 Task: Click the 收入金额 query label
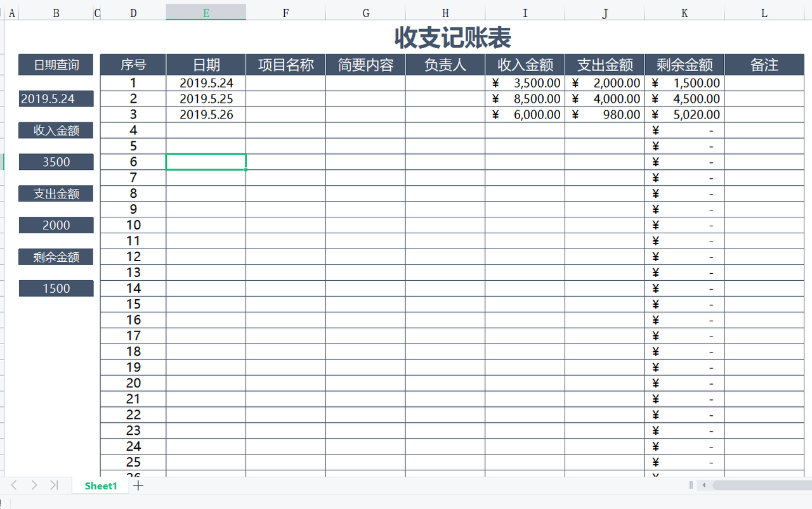tap(56, 130)
